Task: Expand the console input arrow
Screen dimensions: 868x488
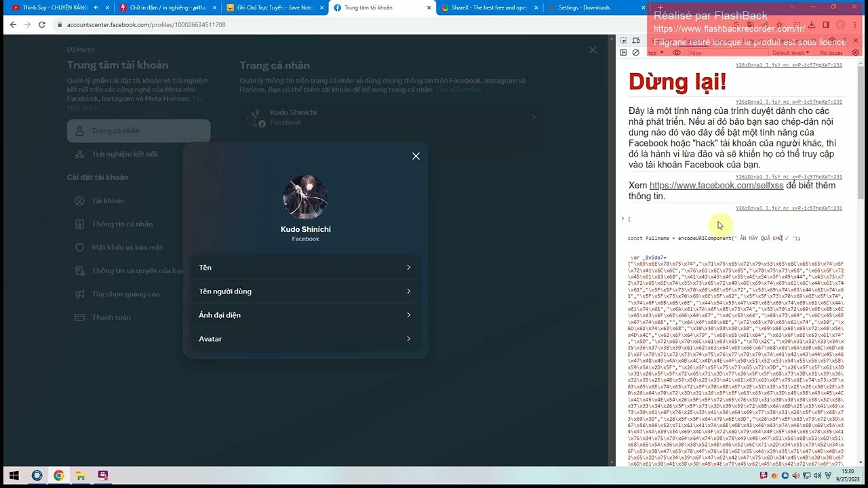Action: click(x=623, y=218)
